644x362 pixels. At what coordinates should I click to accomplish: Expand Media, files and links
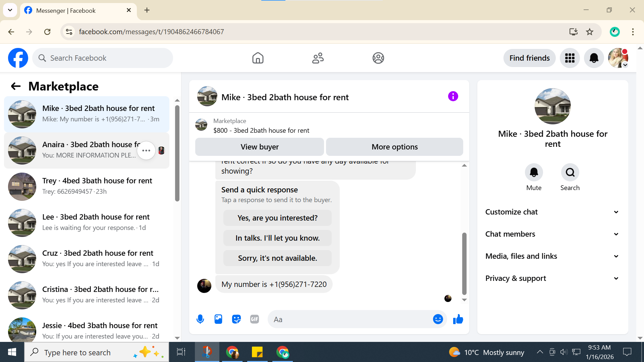(x=552, y=256)
